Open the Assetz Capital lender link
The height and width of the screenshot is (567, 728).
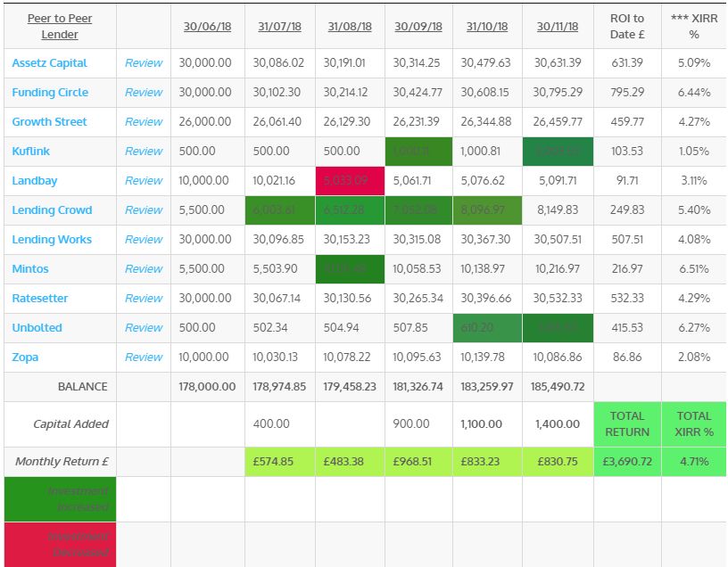click(50, 63)
